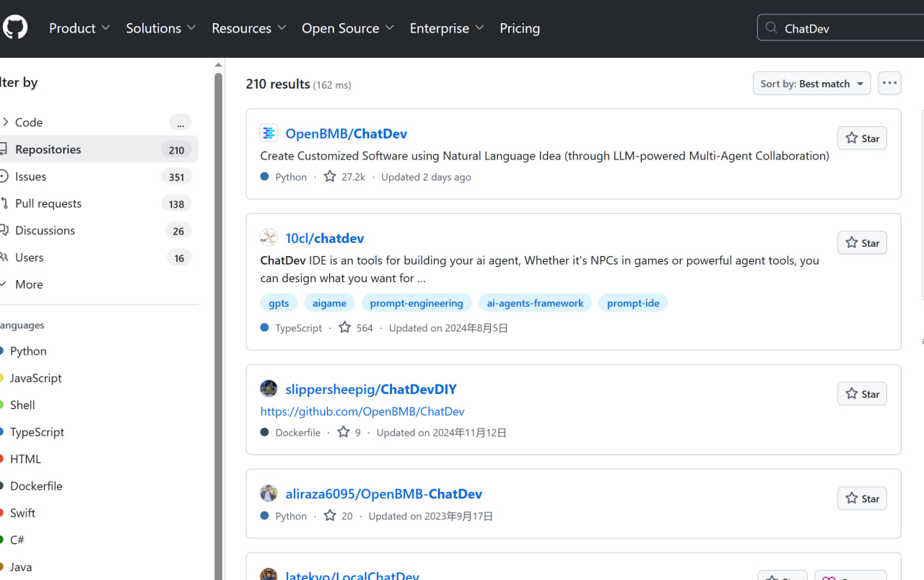Open the Pricing page
The width and height of the screenshot is (924, 580).
coord(520,28)
